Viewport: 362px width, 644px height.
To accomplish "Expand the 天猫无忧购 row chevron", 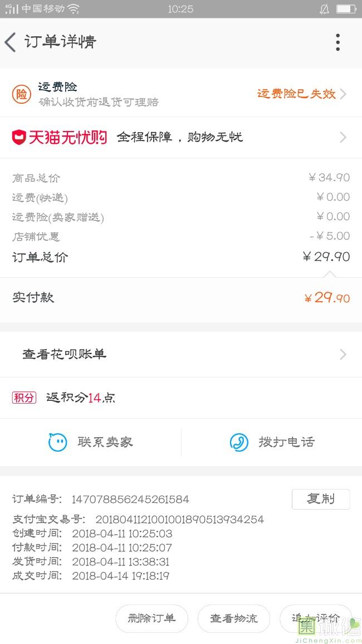I will click(343, 137).
